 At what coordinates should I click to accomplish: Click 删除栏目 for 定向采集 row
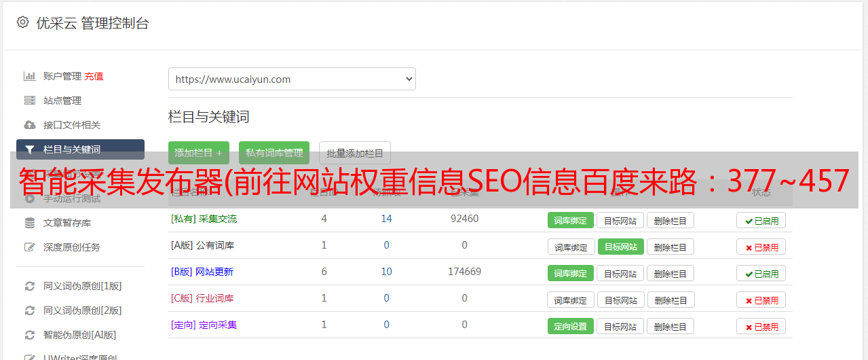click(671, 326)
